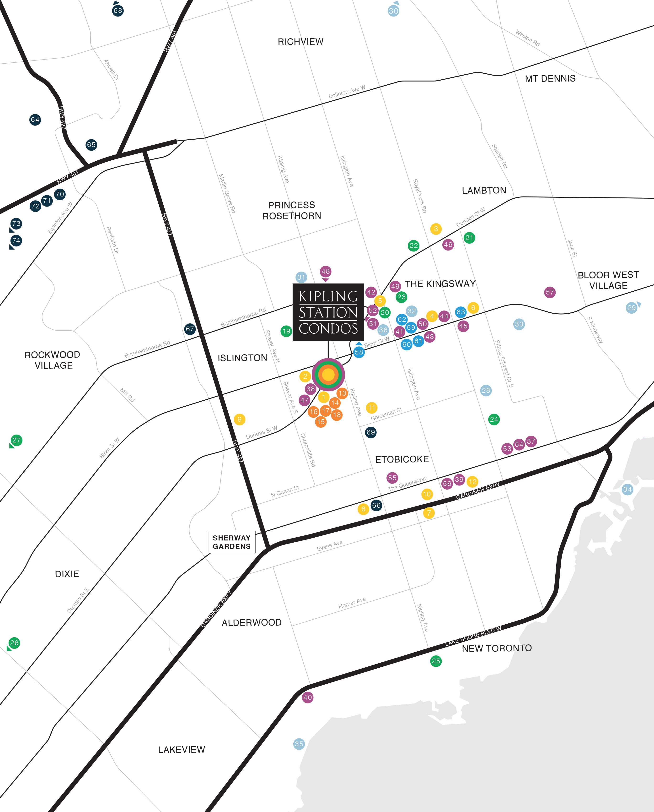Image resolution: width=654 pixels, height=812 pixels.
Task: Select the light blue marker numbered 35
Action: (299, 744)
